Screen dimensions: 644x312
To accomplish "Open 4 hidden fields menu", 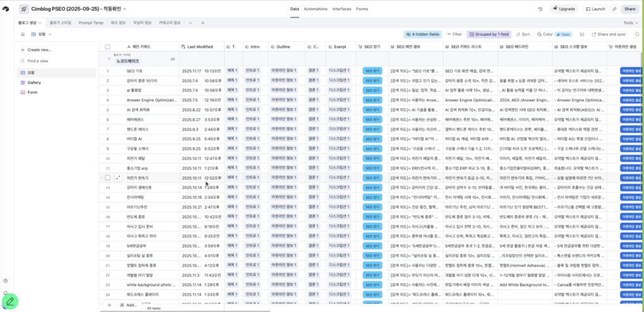I will 423,35.
